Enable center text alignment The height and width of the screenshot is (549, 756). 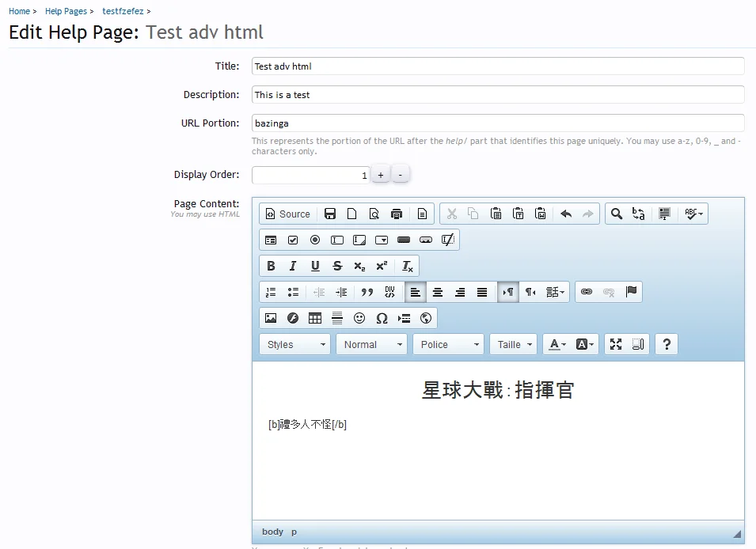tap(437, 292)
